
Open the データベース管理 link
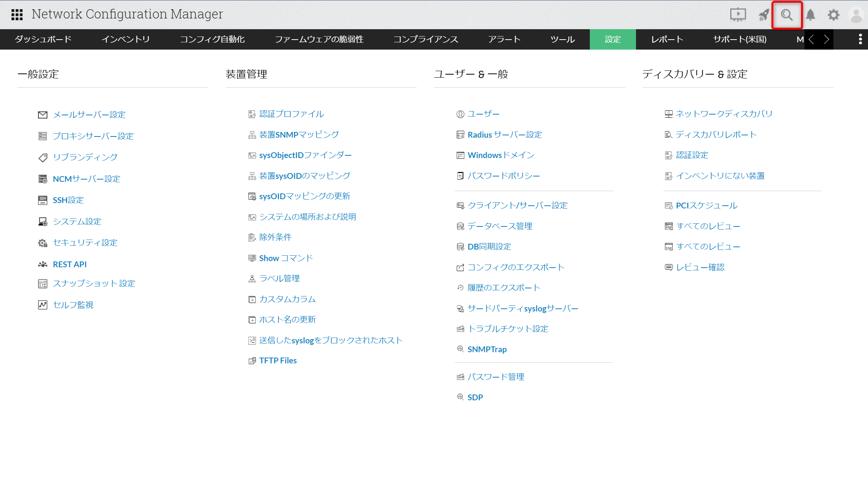pos(499,226)
